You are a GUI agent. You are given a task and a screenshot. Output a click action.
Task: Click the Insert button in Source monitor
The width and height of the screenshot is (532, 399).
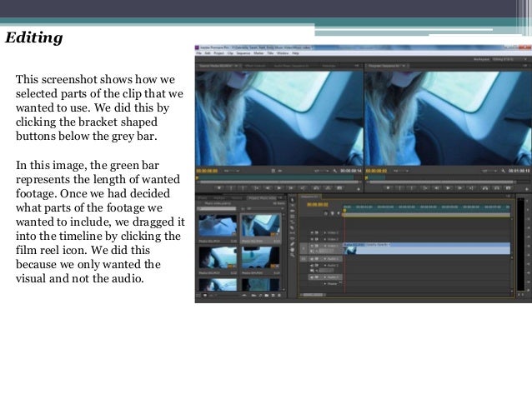click(316, 188)
